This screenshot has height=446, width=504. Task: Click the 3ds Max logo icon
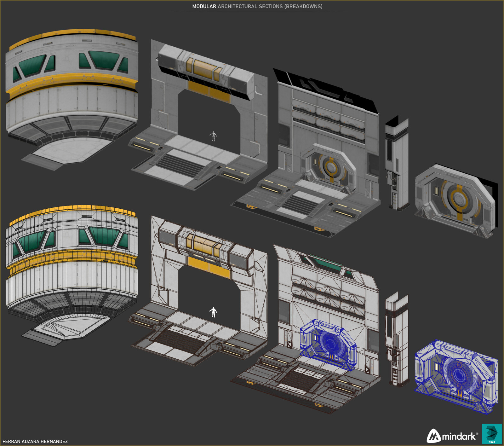(x=491, y=434)
